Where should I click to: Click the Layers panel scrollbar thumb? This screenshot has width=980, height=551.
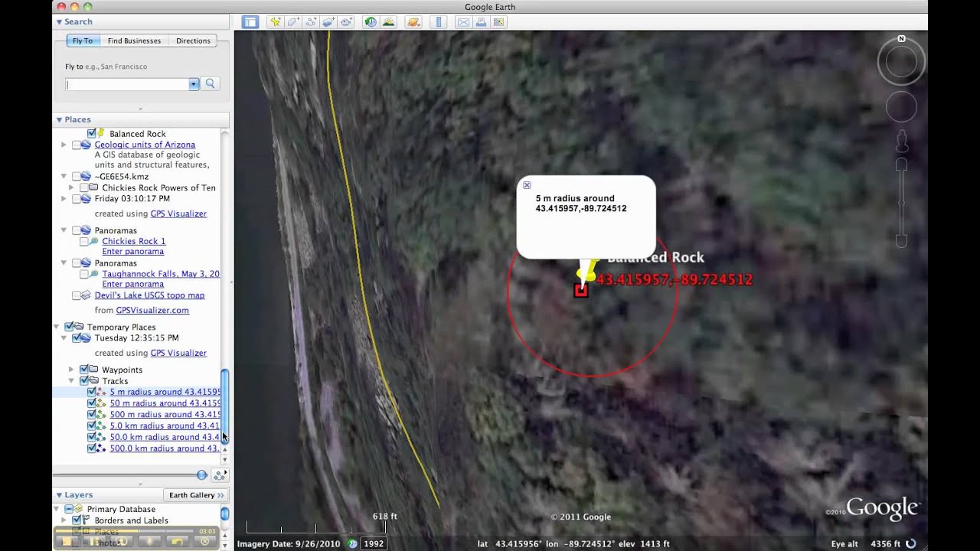225,514
